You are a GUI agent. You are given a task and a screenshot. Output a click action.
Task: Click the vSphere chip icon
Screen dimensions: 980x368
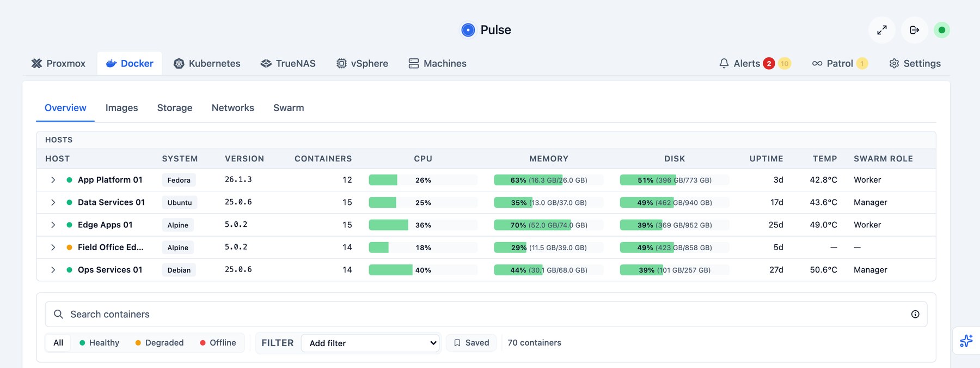click(x=341, y=64)
